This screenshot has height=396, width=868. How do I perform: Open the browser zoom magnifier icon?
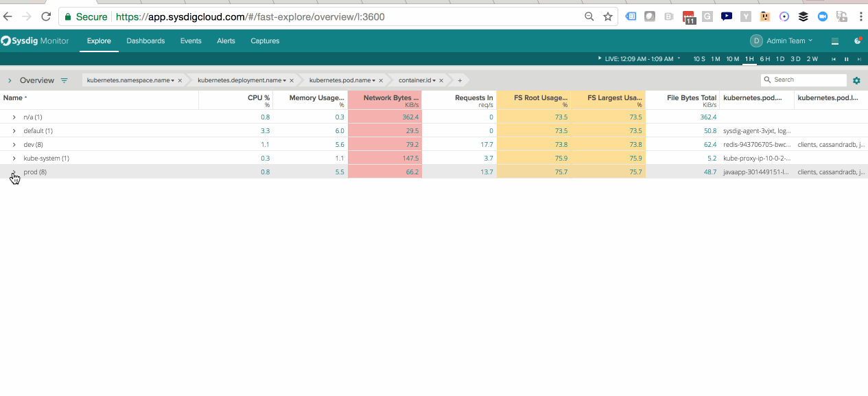coord(589,16)
